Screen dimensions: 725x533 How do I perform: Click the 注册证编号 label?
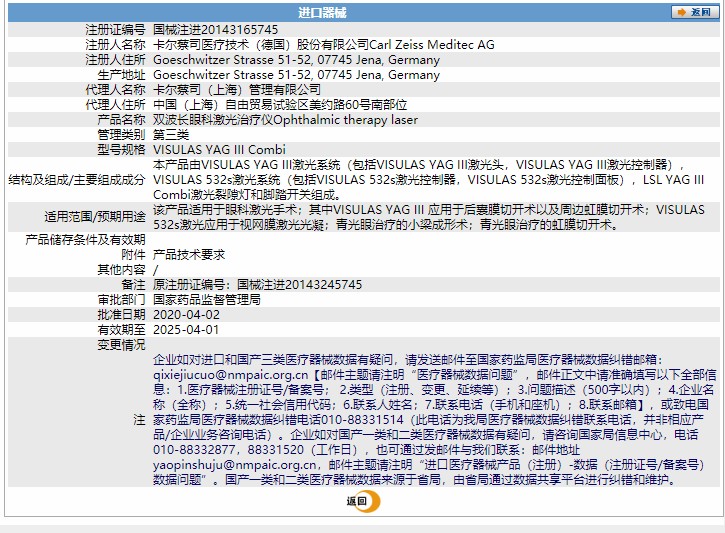115,30
